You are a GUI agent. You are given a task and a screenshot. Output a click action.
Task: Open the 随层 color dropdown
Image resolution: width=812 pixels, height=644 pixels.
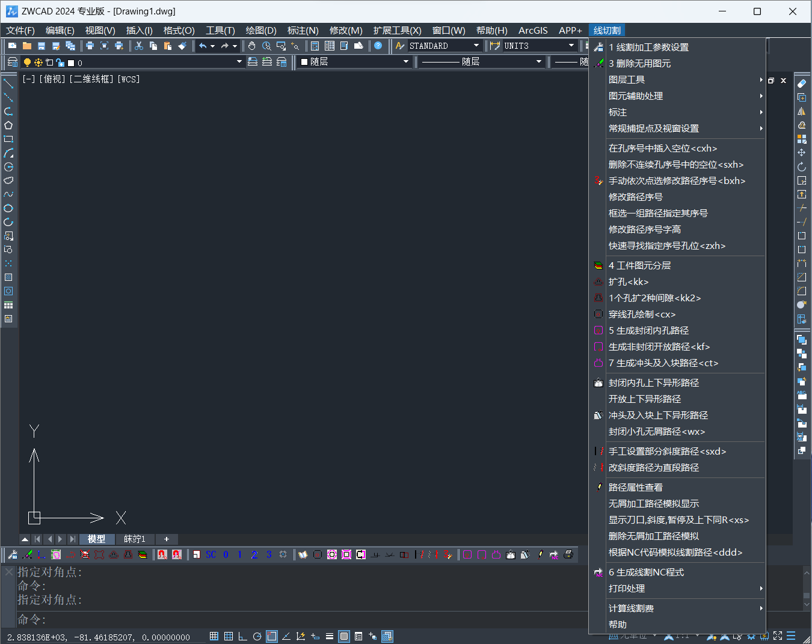click(406, 62)
